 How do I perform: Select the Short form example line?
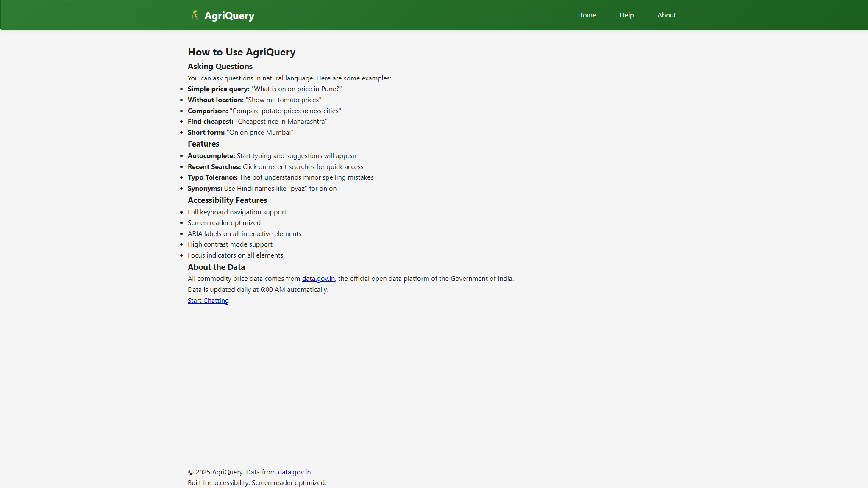[x=240, y=132]
